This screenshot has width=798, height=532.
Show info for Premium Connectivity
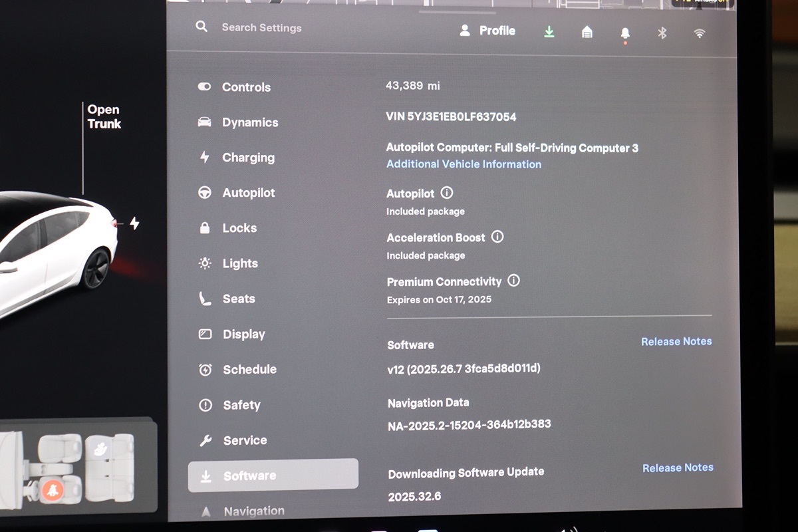pos(513,281)
